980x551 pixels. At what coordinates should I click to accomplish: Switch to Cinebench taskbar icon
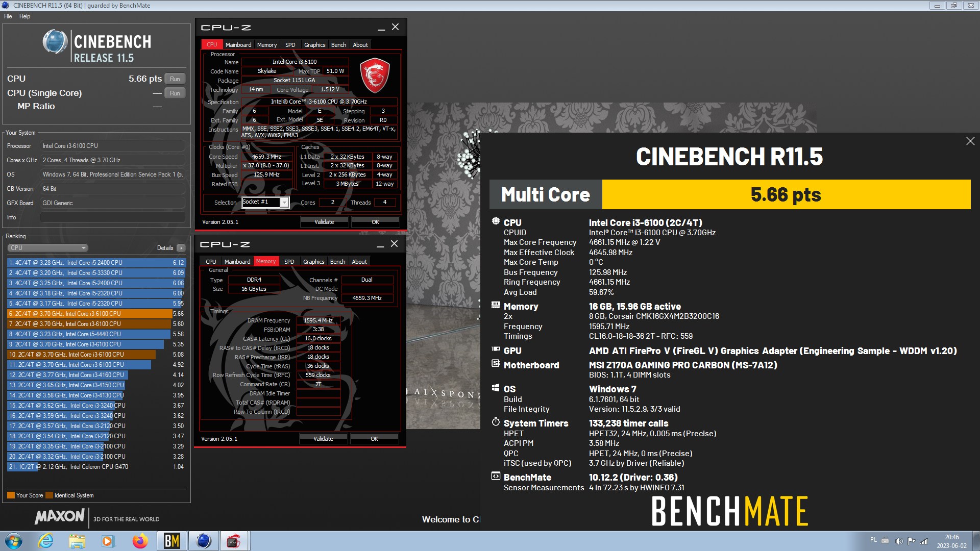pyautogui.click(x=203, y=541)
